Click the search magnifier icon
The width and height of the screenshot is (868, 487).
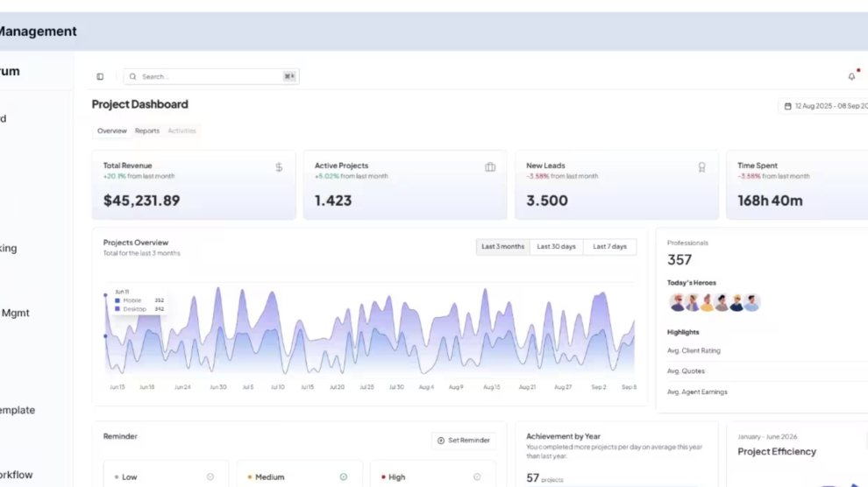(133, 76)
